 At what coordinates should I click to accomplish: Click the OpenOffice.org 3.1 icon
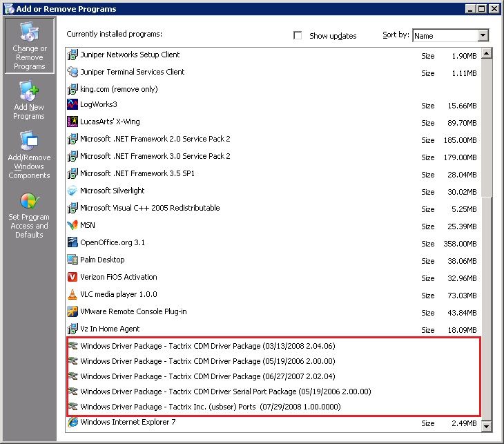[73, 242]
